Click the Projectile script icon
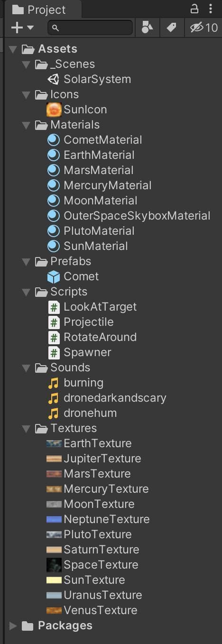Viewport: 222px width, 644px height. tap(54, 322)
